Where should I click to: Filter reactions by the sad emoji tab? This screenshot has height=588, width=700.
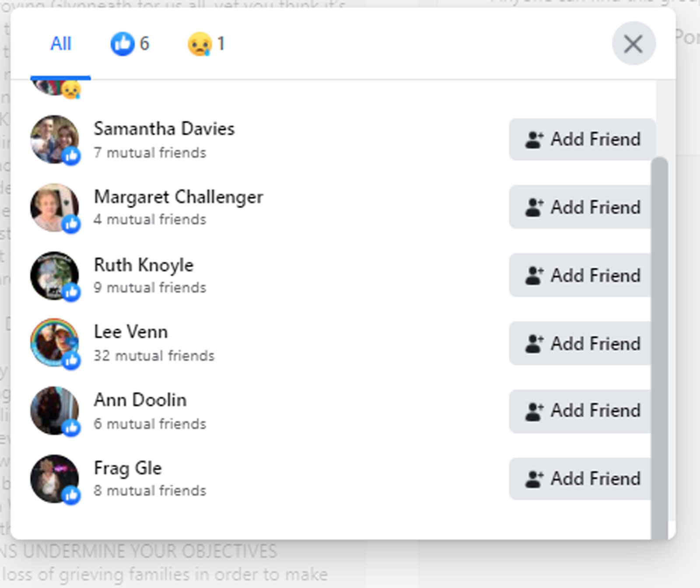click(x=206, y=44)
